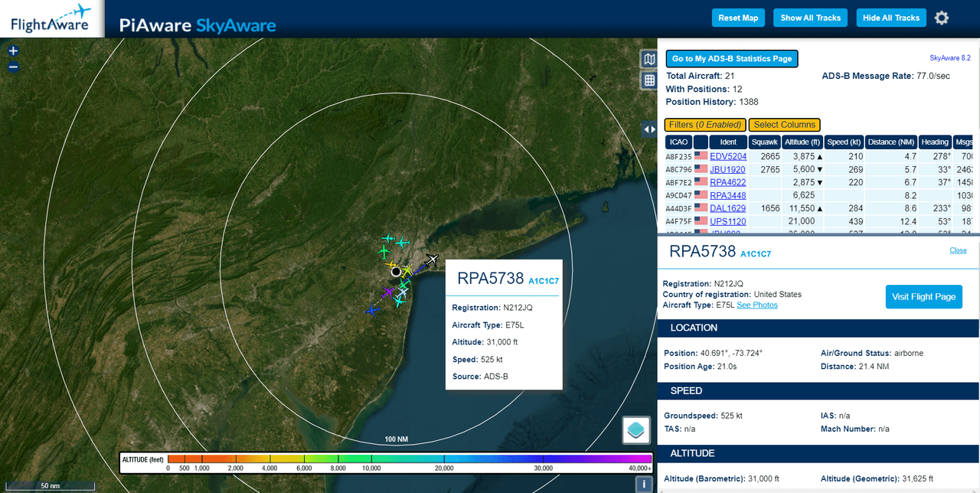Click the 100 NM range ring label
This screenshot has width=980, height=493.
(x=397, y=439)
